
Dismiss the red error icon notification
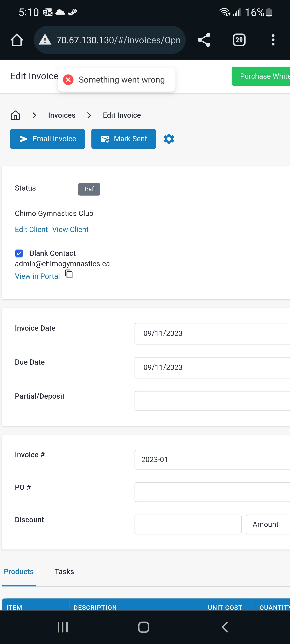68,80
